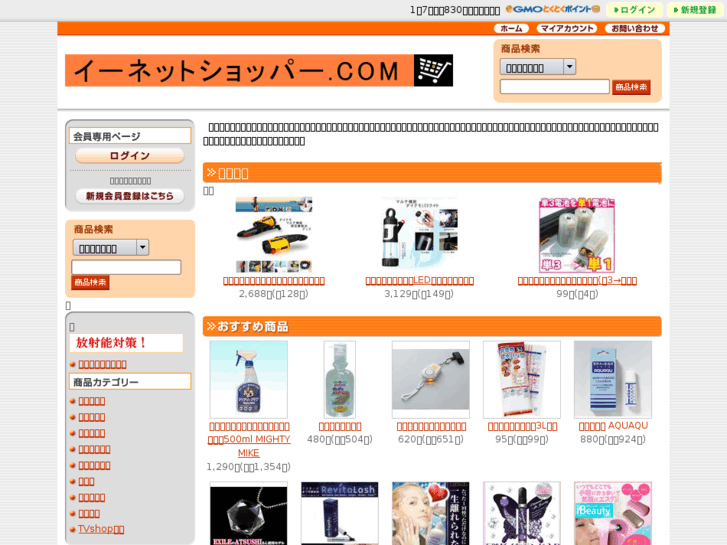Focus the sidebar search text field
The width and height of the screenshot is (727, 545).
pyautogui.click(x=126, y=267)
